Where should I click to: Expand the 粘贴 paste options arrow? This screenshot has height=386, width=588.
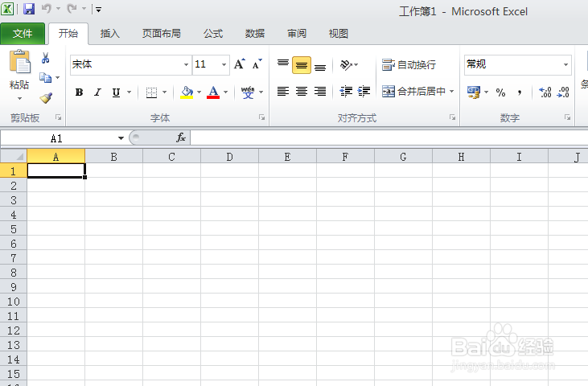(x=19, y=99)
